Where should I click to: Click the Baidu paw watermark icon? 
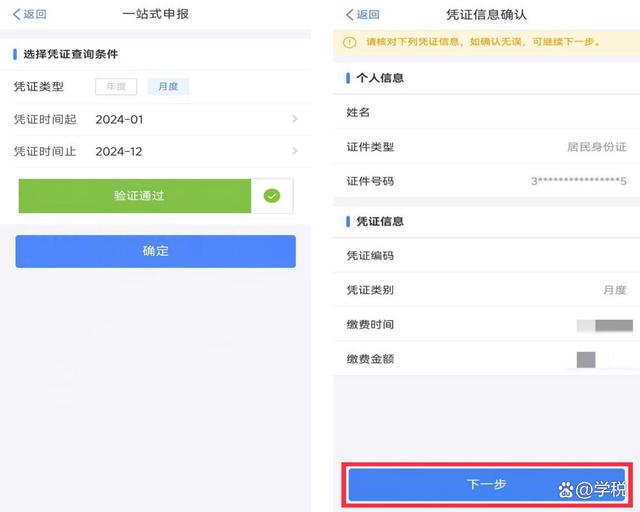(566, 490)
